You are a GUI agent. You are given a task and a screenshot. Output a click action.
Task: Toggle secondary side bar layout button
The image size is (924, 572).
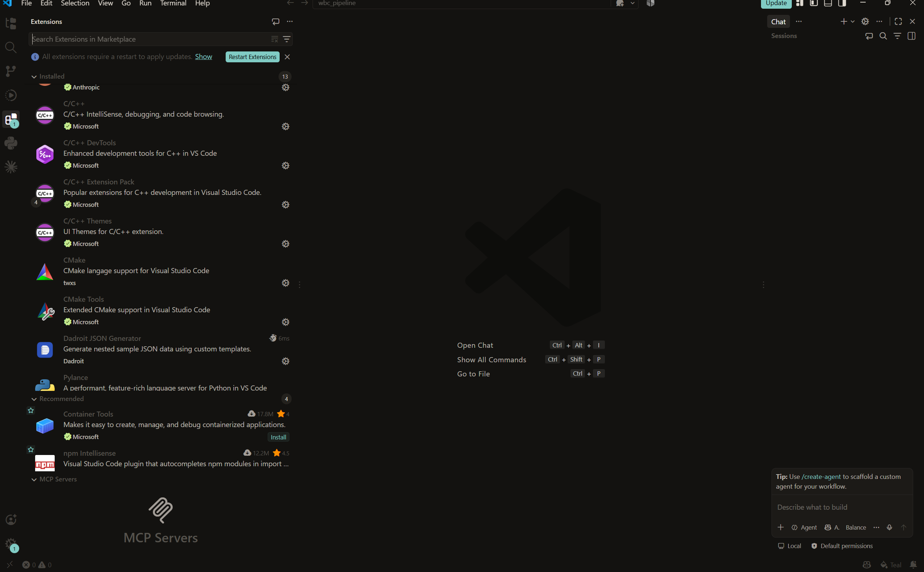click(842, 3)
